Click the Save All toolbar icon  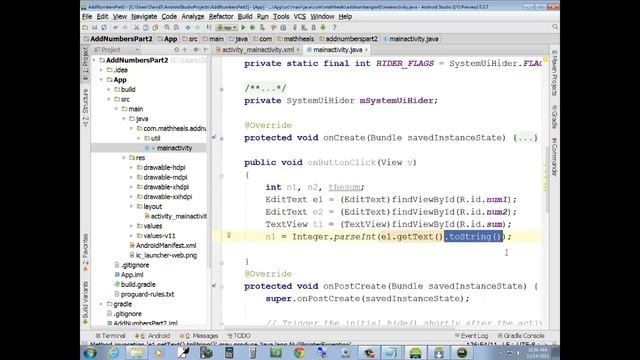pyautogui.click(x=94, y=27)
